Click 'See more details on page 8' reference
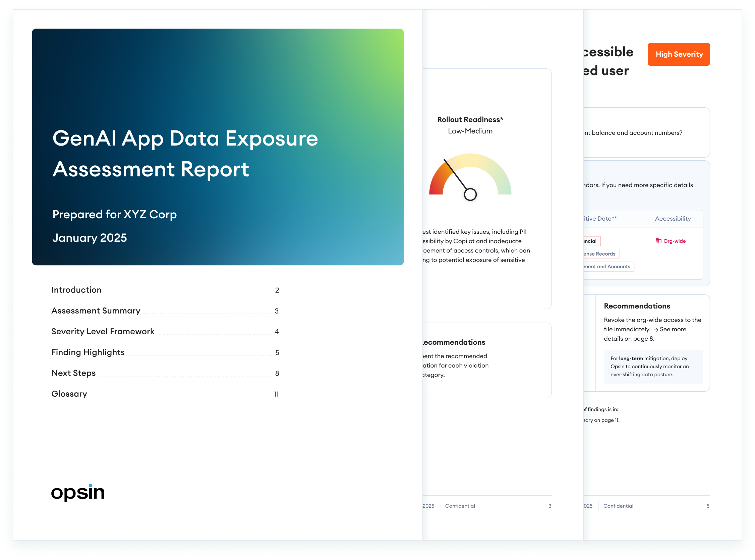The height and width of the screenshot is (560, 755). tap(645, 334)
